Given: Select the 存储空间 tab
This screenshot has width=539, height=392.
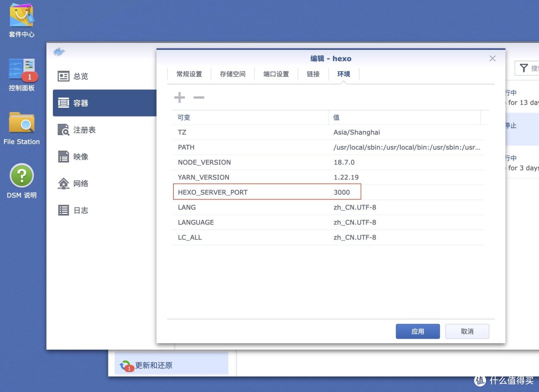Looking at the screenshot, I should click(x=233, y=74).
